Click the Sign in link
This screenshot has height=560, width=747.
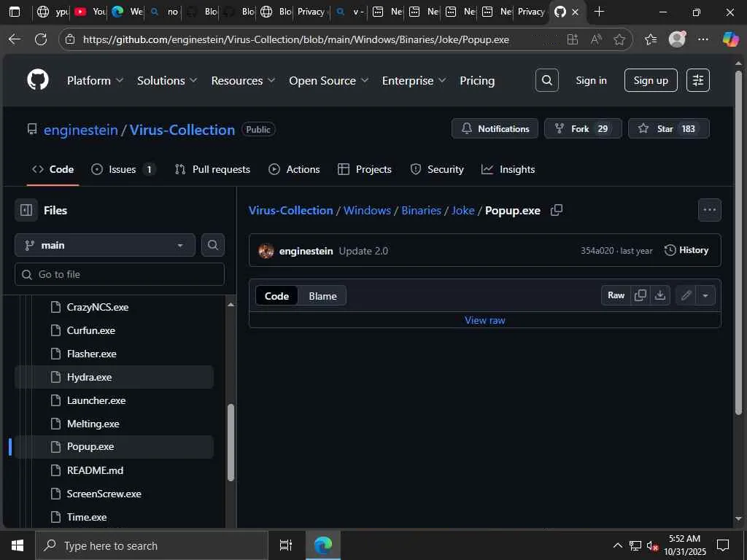coord(591,80)
